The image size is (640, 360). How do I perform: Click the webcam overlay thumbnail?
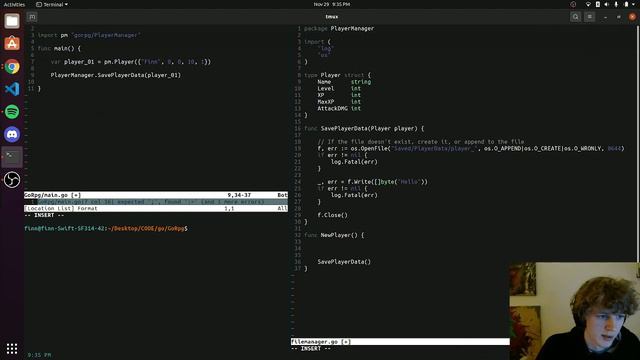pos(575,311)
